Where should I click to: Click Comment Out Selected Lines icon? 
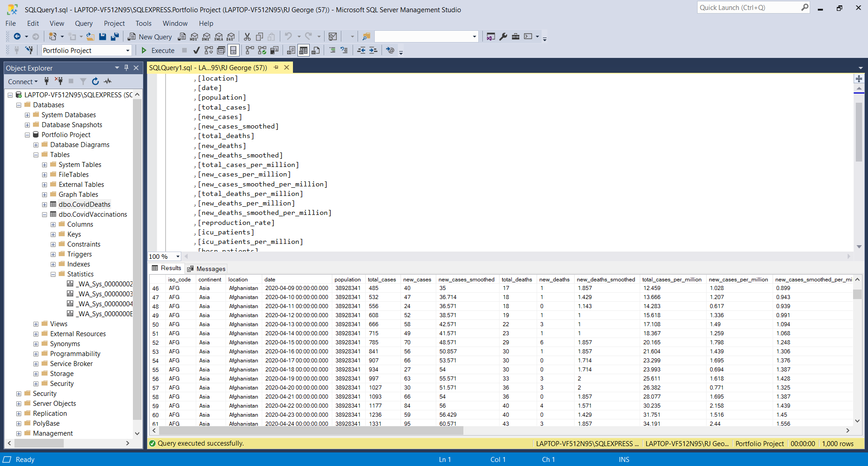(332, 50)
